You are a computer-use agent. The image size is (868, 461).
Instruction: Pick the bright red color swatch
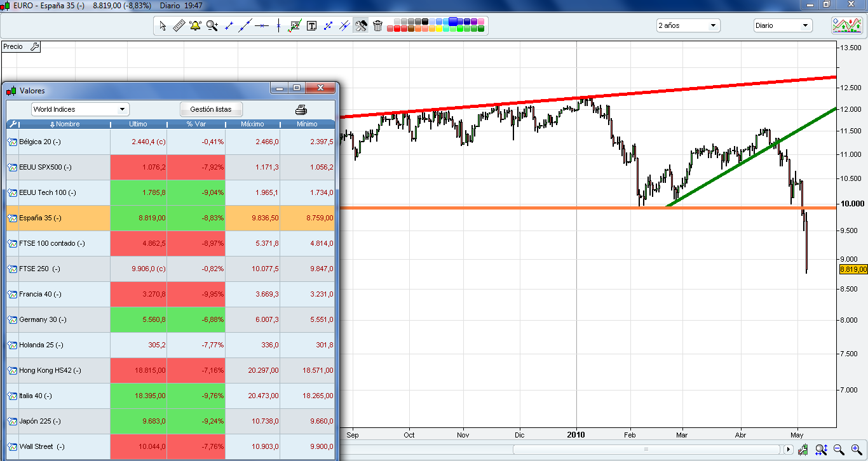coord(397,29)
